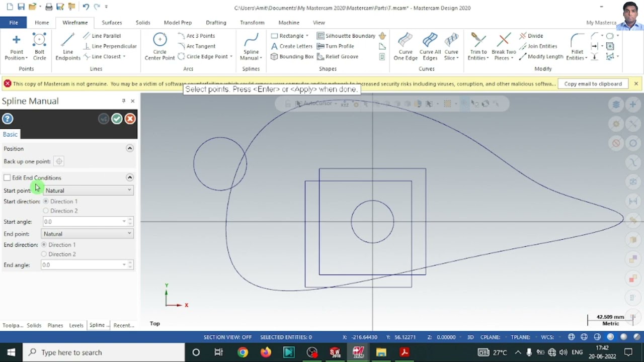Screen dimensions: 644x362
Task: Activate Trim to Entities tool
Action: [478, 47]
